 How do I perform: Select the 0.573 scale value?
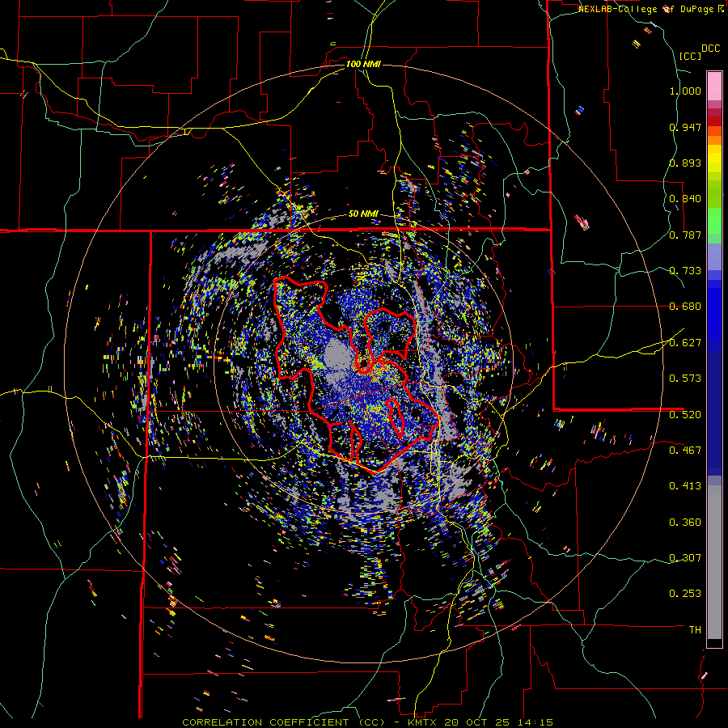pos(685,379)
